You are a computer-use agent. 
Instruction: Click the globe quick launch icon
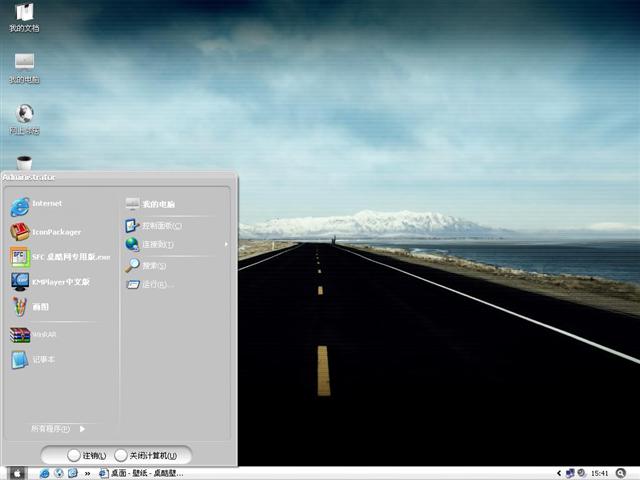(x=59, y=473)
